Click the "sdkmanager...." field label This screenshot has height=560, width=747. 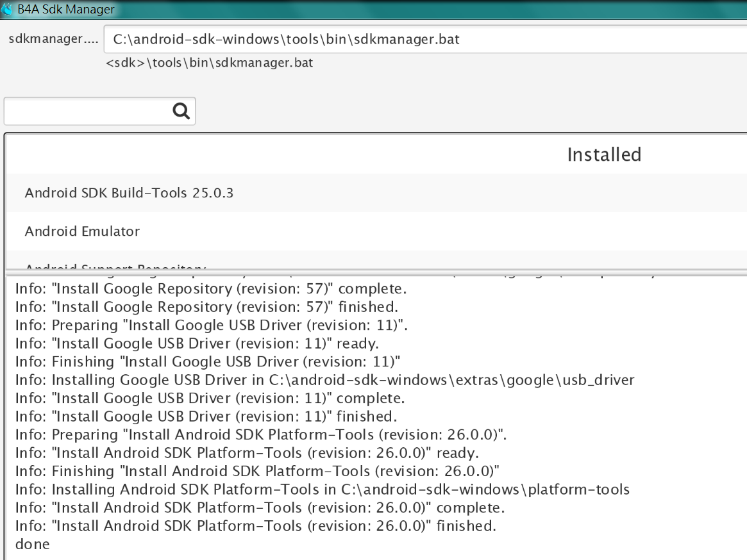tap(53, 39)
